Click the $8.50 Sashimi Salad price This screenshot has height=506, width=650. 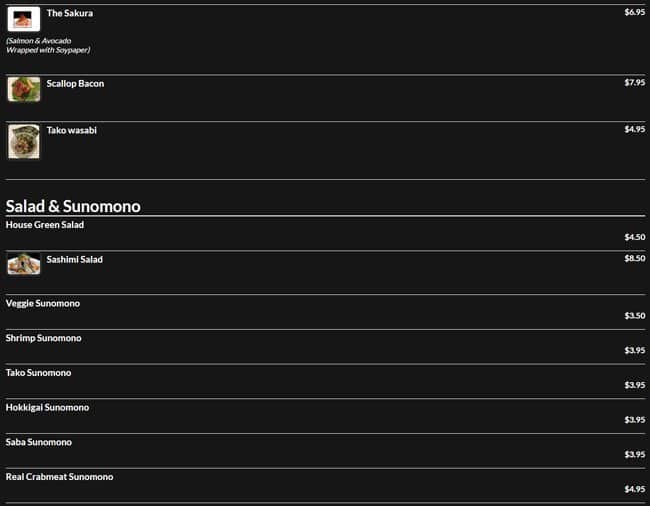point(634,258)
